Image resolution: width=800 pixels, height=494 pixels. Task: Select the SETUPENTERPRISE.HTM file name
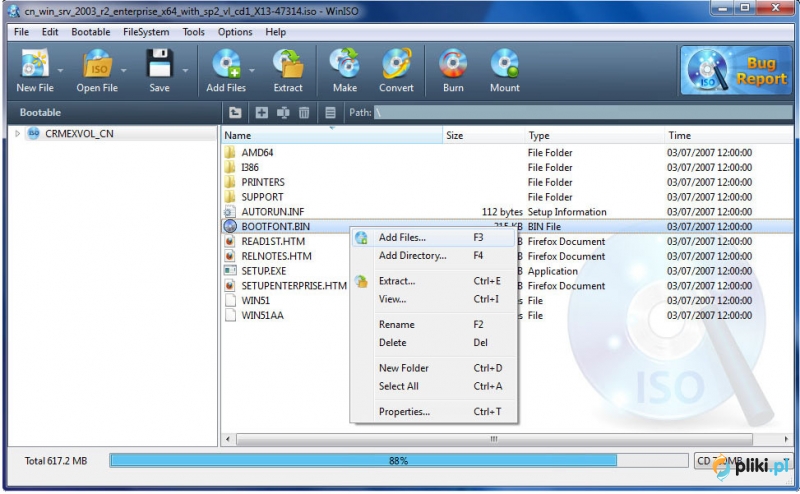294,285
